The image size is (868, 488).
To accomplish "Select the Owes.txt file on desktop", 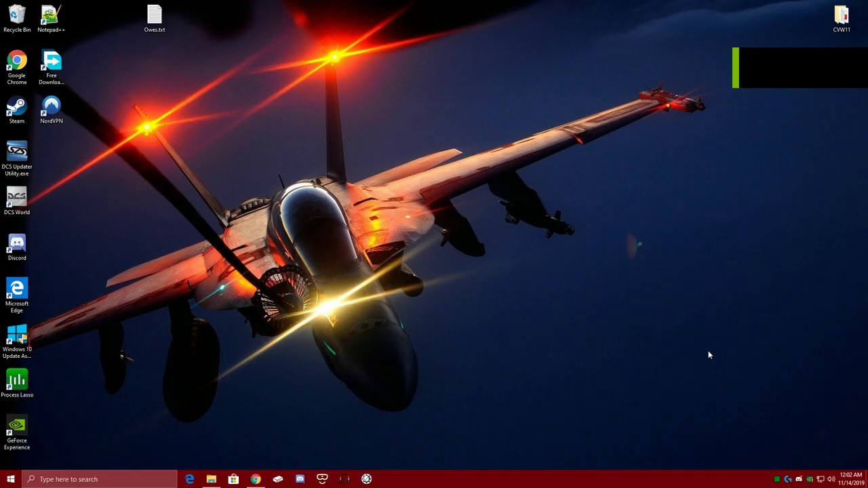I will point(155,19).
